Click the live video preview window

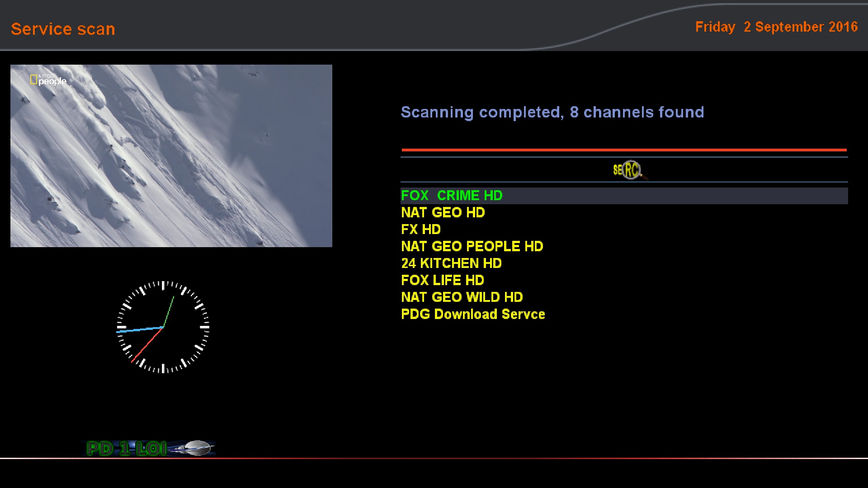coord(171,156)
